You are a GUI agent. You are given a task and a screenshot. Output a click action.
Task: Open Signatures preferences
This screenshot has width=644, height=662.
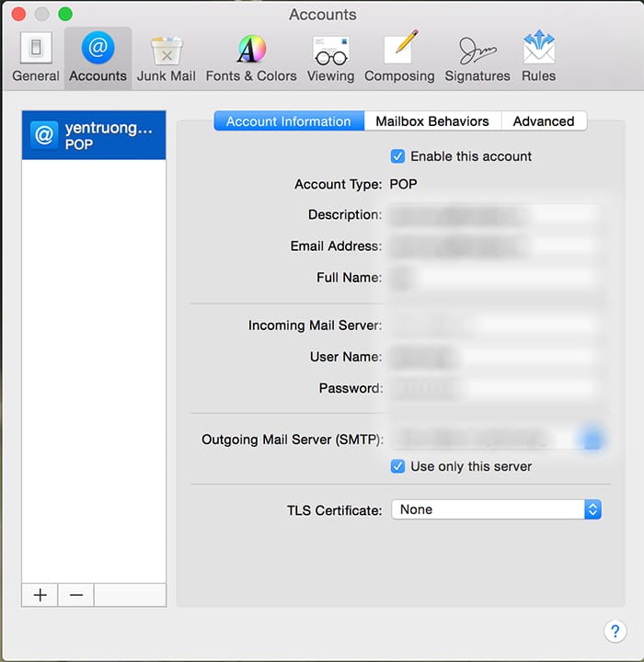477,57
